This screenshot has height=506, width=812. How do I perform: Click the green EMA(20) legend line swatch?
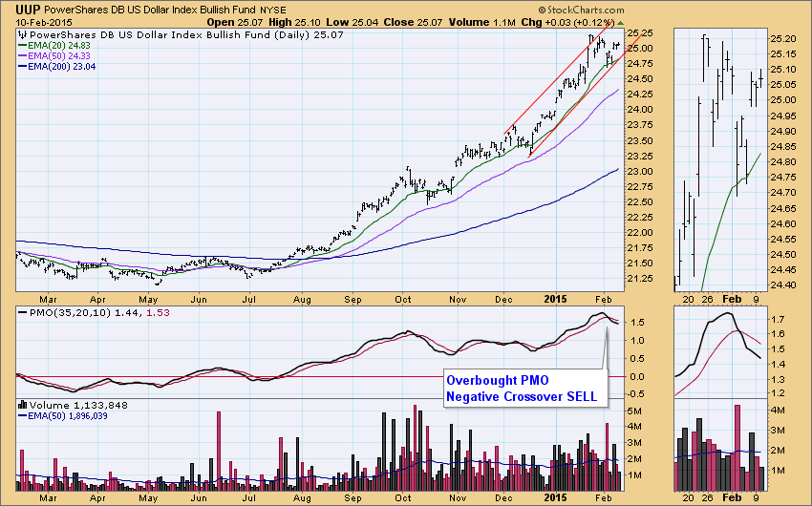(x=22, y=46)
